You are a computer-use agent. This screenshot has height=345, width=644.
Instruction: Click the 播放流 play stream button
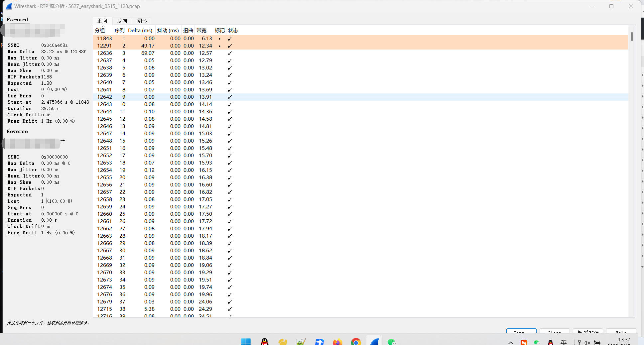click(588, 331)
